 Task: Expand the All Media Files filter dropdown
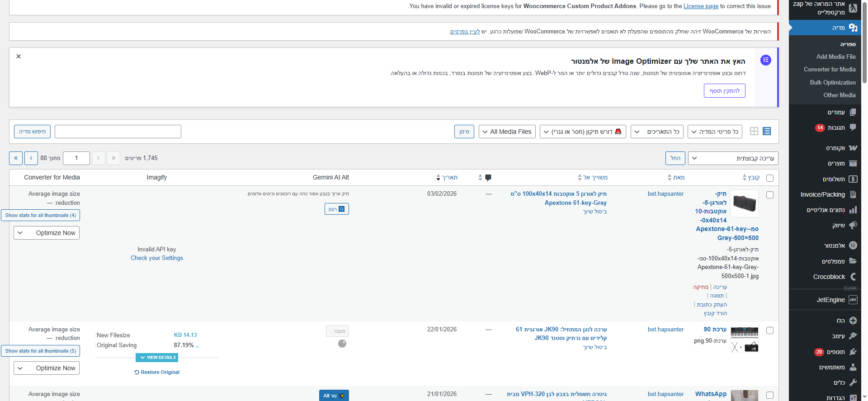(507, 132)
